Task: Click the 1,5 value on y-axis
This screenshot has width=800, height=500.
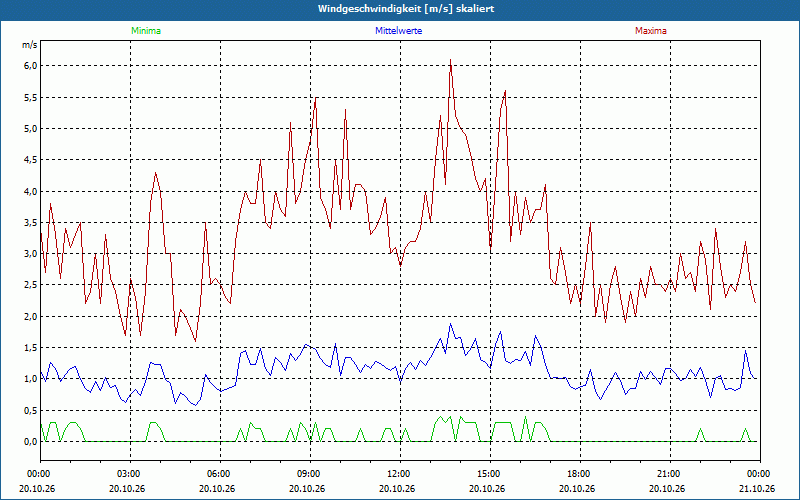Action: [30, 348]
